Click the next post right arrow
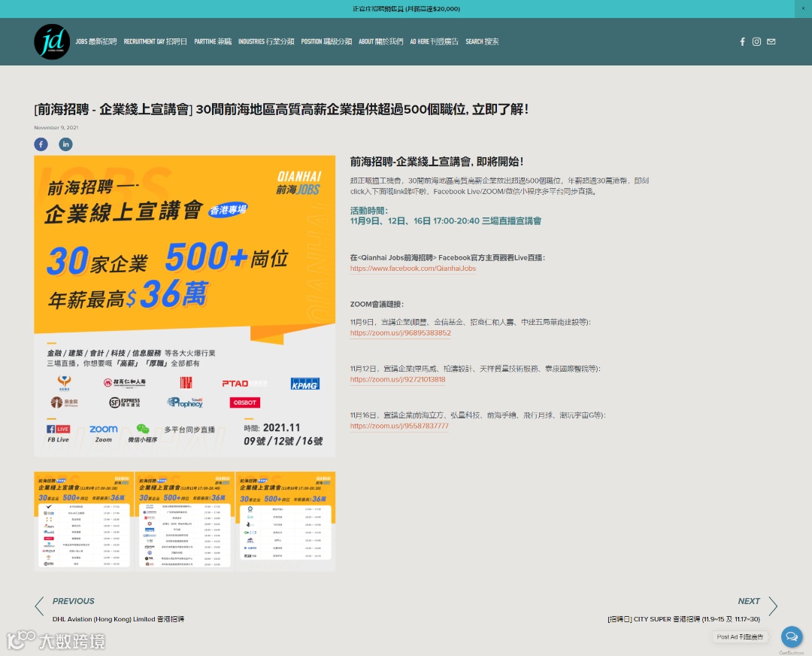 click(773, 606)
